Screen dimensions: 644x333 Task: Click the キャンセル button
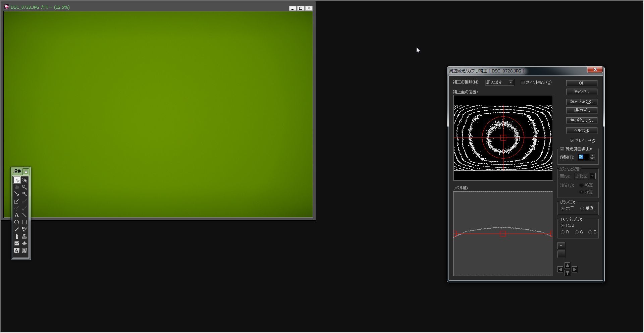(582, 92)
